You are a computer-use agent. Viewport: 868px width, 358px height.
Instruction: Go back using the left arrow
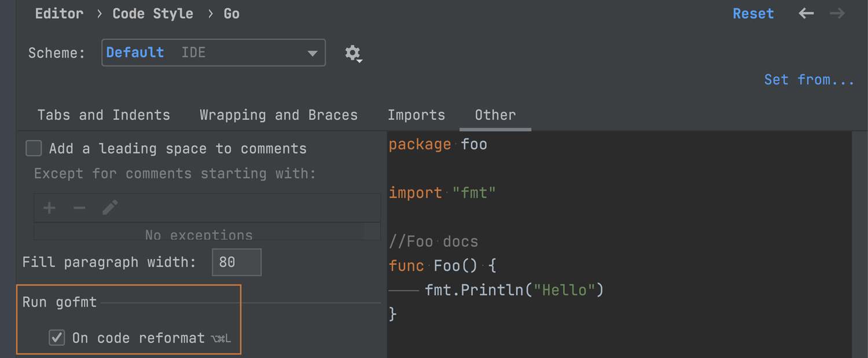coord(806,14)
